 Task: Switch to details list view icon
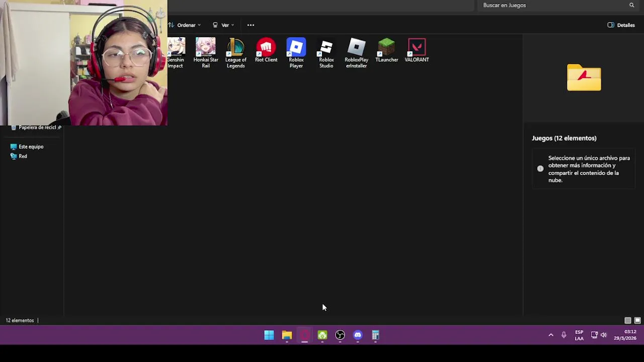tap(628, 320)
